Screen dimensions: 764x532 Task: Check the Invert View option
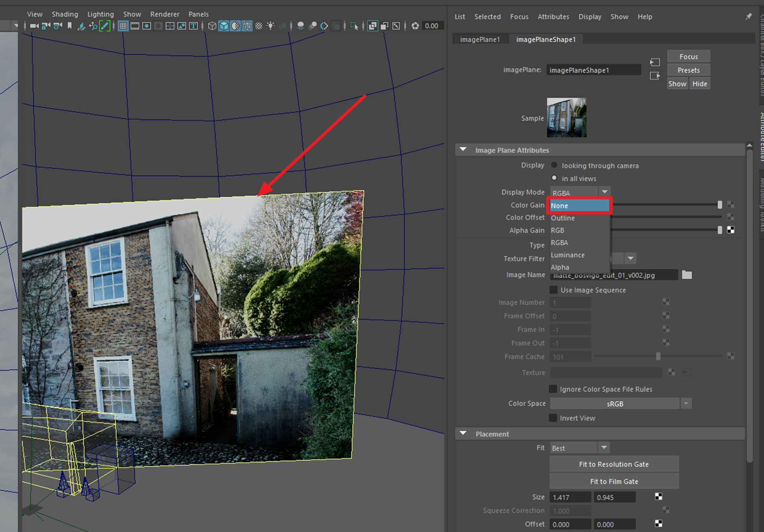coord(553,418)
